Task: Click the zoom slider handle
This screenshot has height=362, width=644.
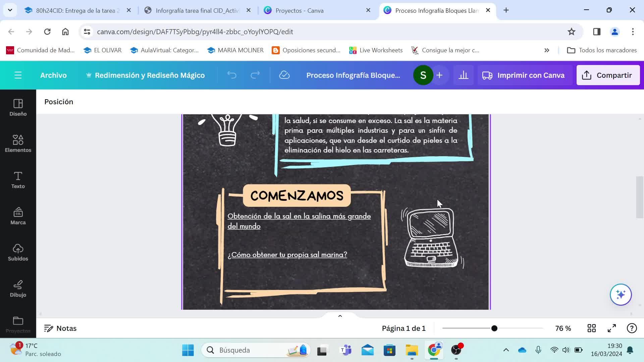Action: point(494,328)
